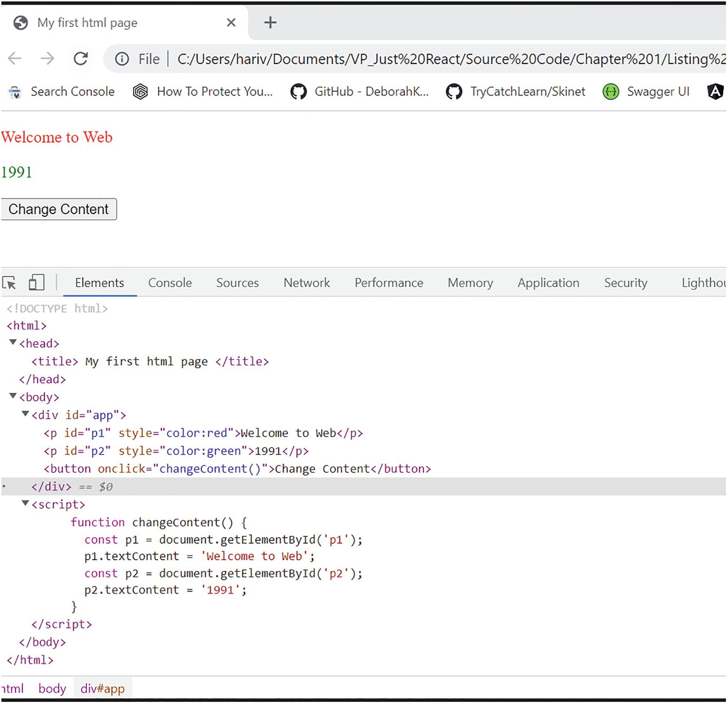The height and width of the screenshot is (704, 728).
Task: Open a new tab with plus icon
Action: (x=270, y=22)
